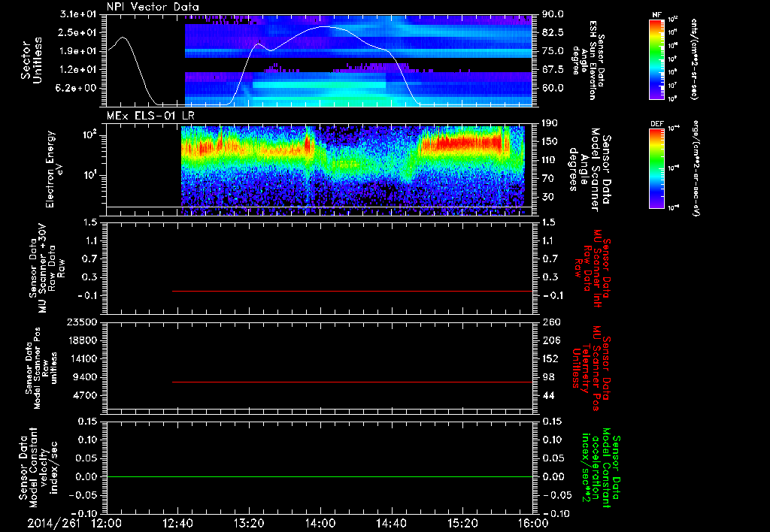Click the red MU Scanner Pos Telemetry title
Screen dimensions: 770x532
pyautogui.click(x=591, y=368)
